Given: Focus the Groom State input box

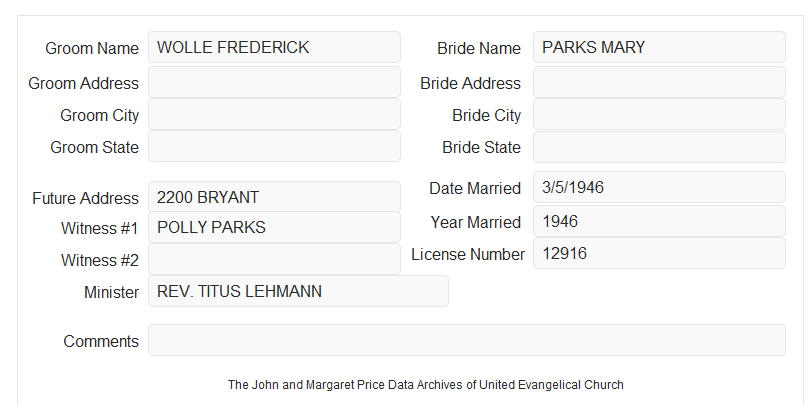Looking at the screenshot, I should [x=274, y=146].
